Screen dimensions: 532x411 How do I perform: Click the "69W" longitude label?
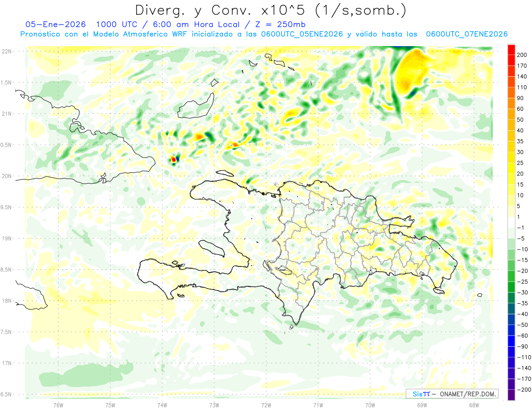click(422, 404)
